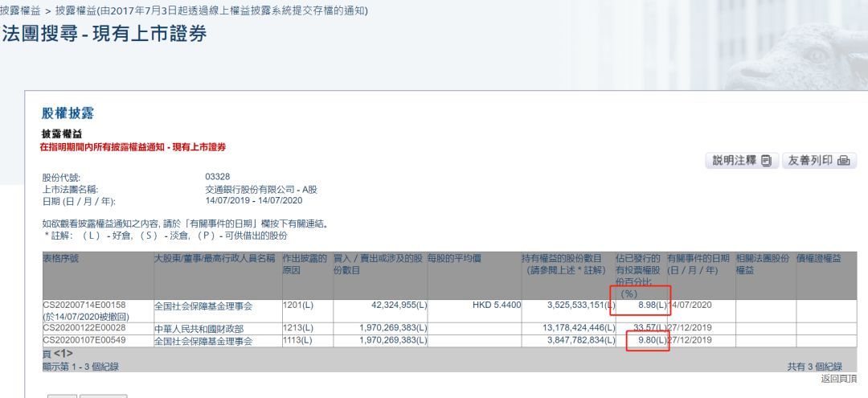The width and height of the screenshot is (868, 398).
Task: Click stock code 03328
Action: point(218,177)
